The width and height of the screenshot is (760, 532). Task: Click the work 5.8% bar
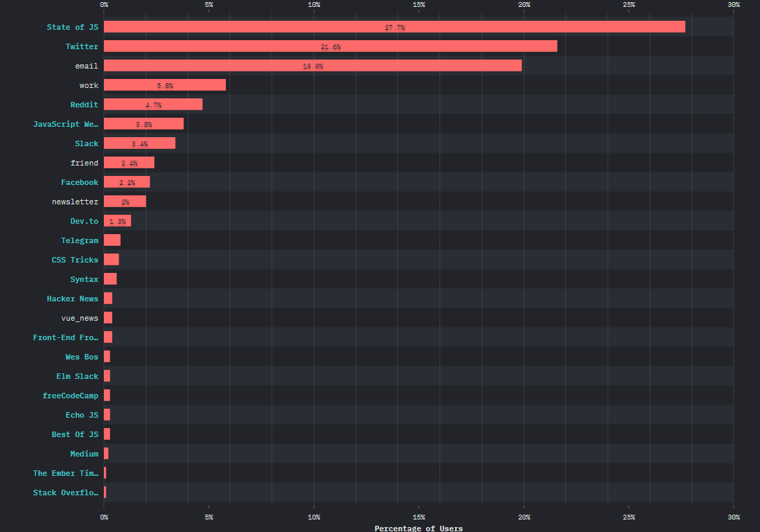pos(165,85)
